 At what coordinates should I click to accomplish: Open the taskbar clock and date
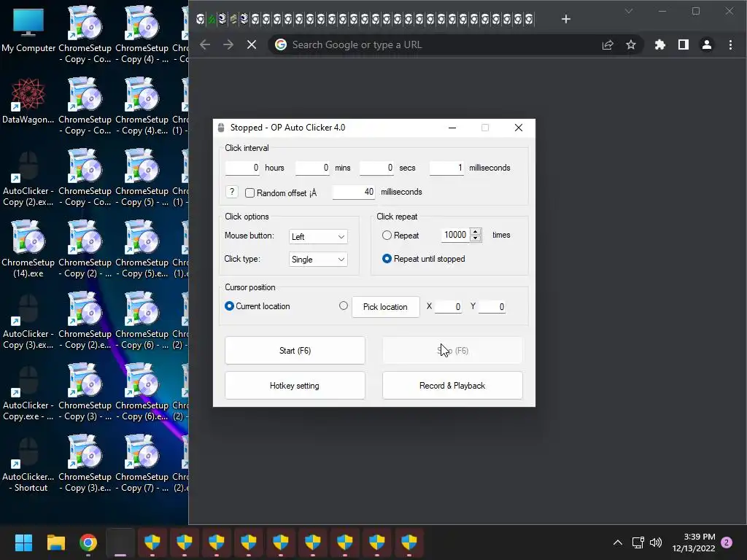[x=694, y=542]
